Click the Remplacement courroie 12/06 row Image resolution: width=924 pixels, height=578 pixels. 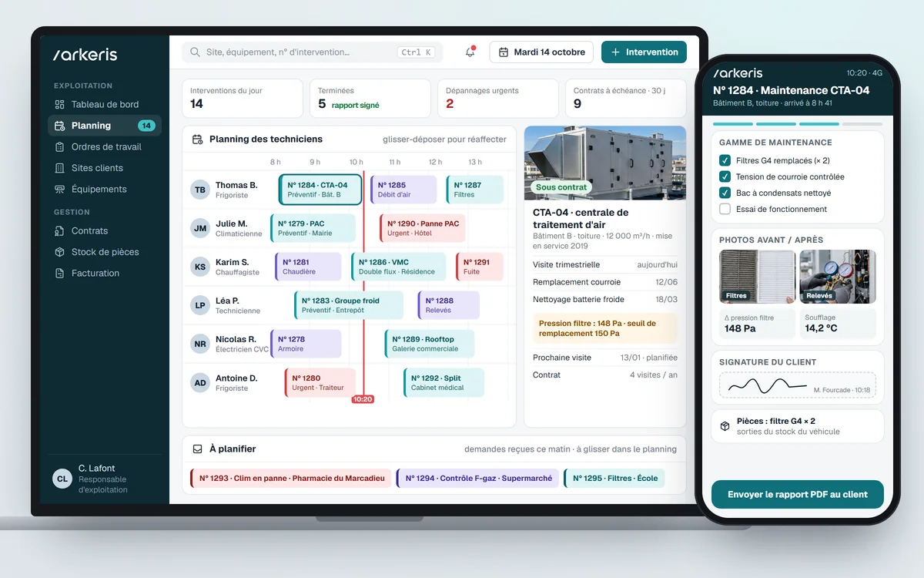[605, 282]
